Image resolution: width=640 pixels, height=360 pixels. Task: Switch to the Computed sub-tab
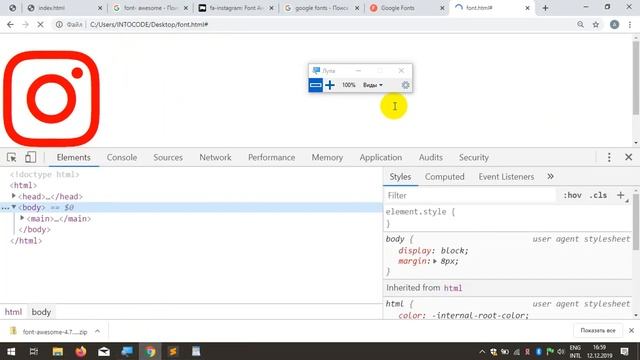(x=444, y=177)
